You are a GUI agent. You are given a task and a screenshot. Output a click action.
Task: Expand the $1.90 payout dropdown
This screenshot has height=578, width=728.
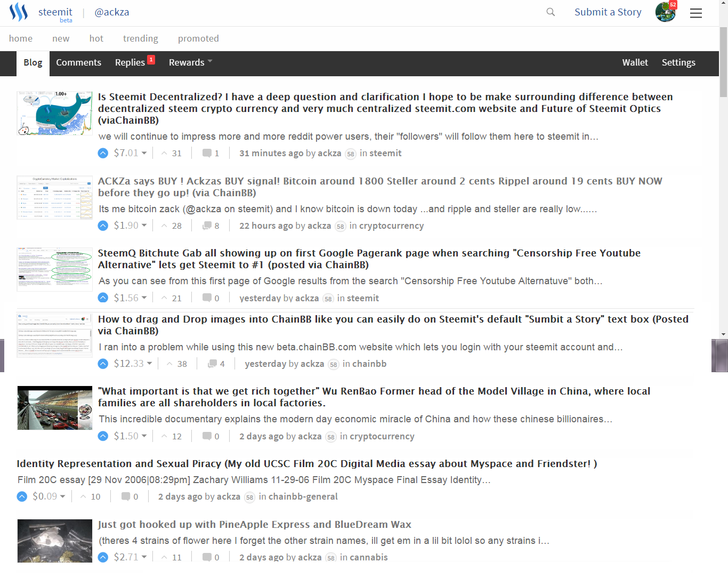pyautogui.click(x=130, y=226)
